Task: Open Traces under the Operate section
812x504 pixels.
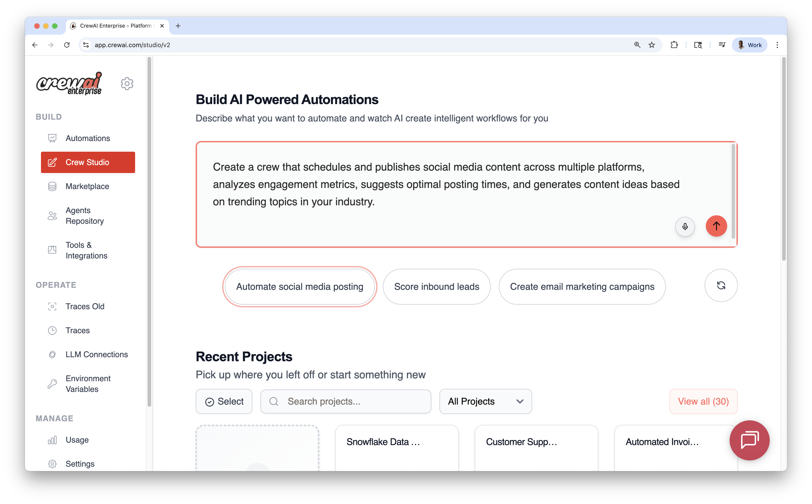Action: 77,330
